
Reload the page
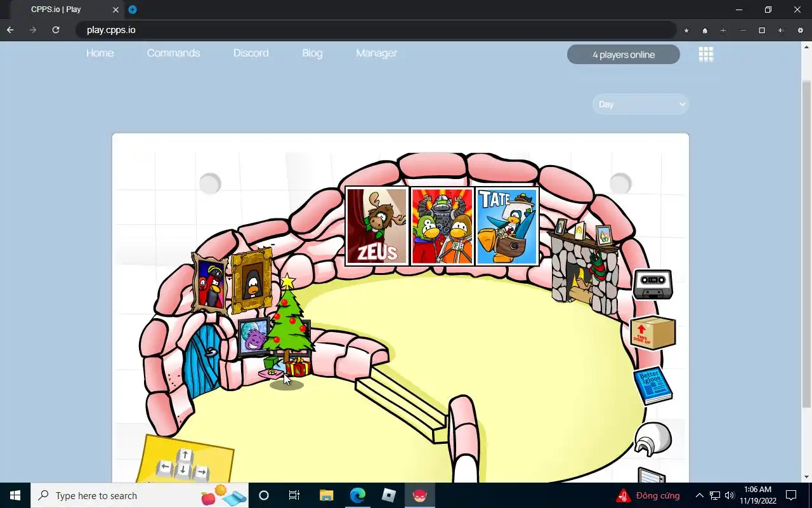pyautogui.click(x=56, y=30)
